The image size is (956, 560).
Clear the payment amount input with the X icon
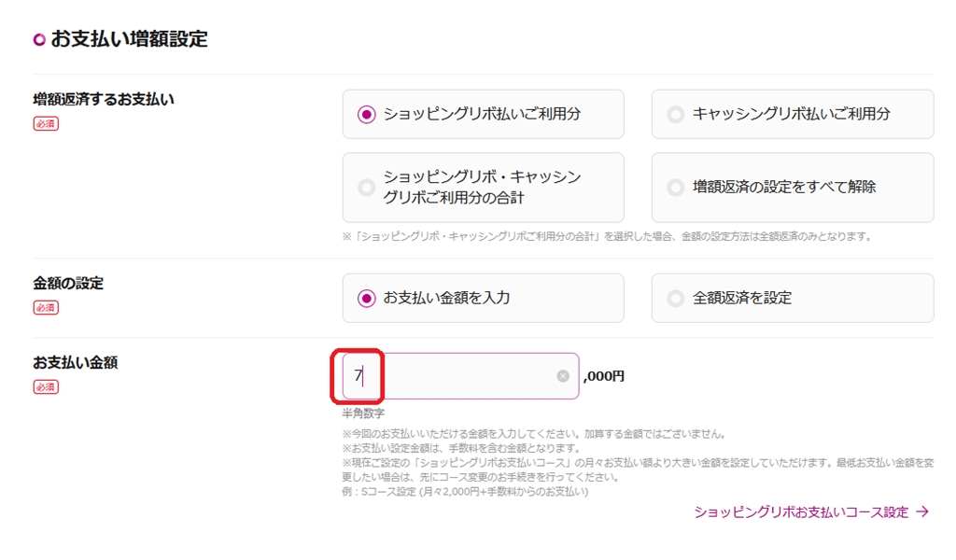(563, 376)
